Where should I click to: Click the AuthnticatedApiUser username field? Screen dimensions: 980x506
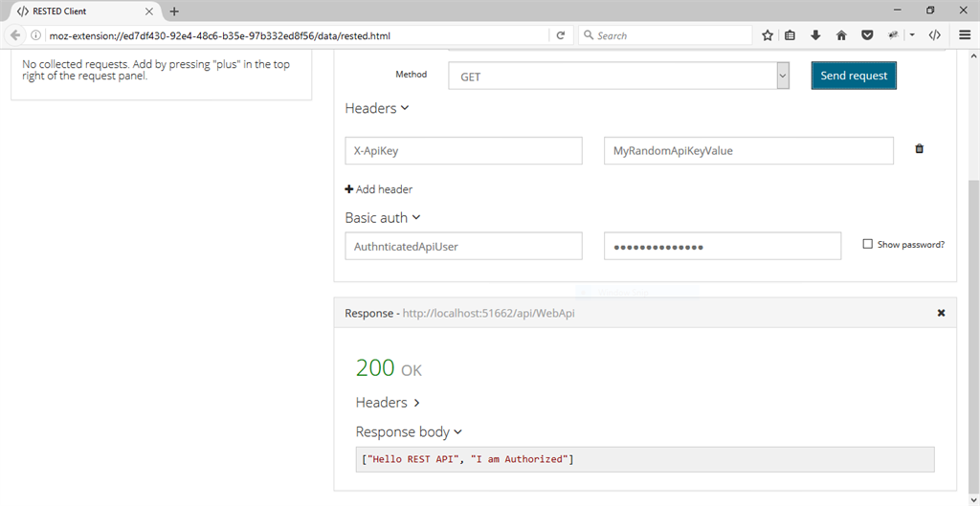pos(463,246)
